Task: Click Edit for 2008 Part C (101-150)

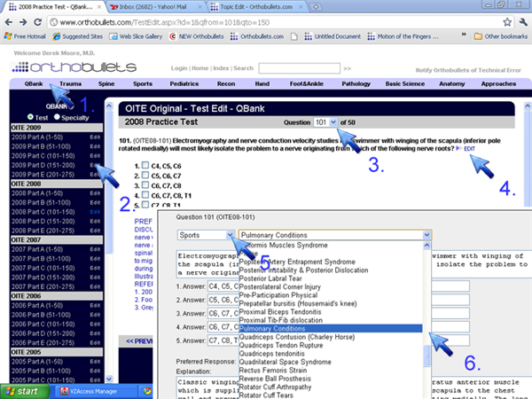Action: [x=95, y=212]
